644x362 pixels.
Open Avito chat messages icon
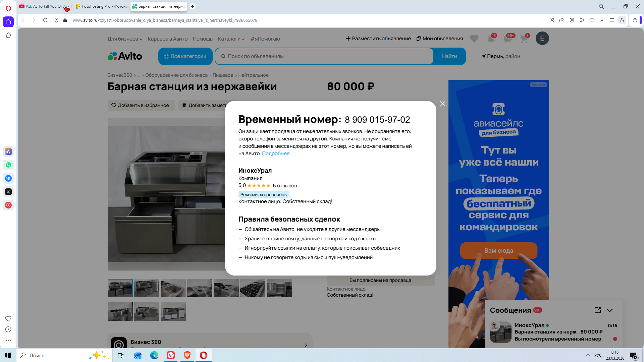pos(507,39)
